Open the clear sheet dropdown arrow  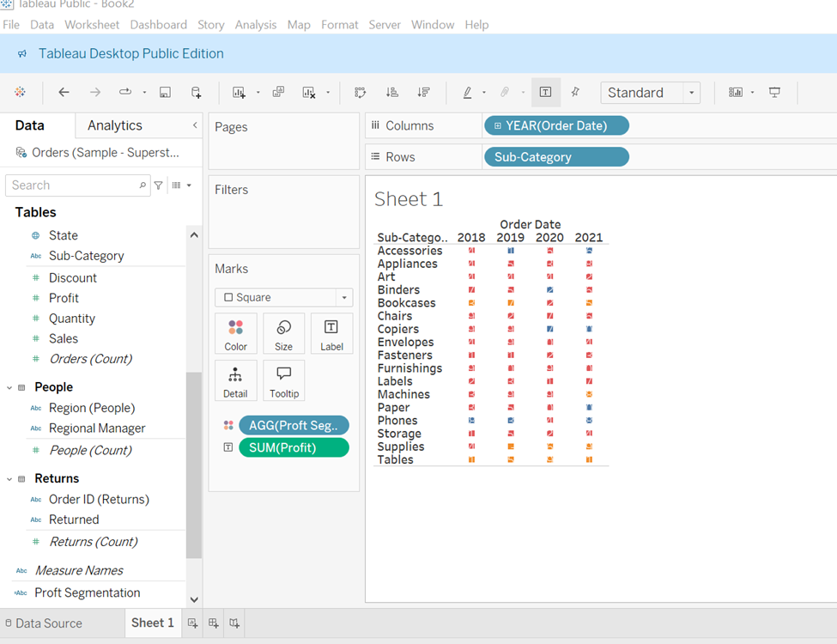click(x=328, y=93)
